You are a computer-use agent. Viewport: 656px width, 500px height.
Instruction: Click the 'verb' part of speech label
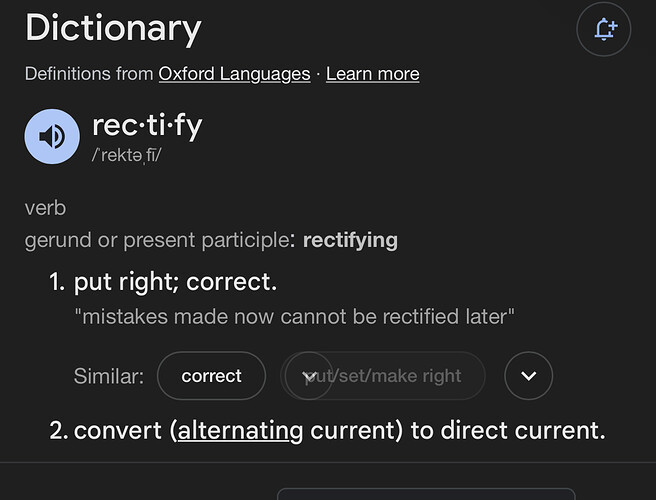(45, 208)
